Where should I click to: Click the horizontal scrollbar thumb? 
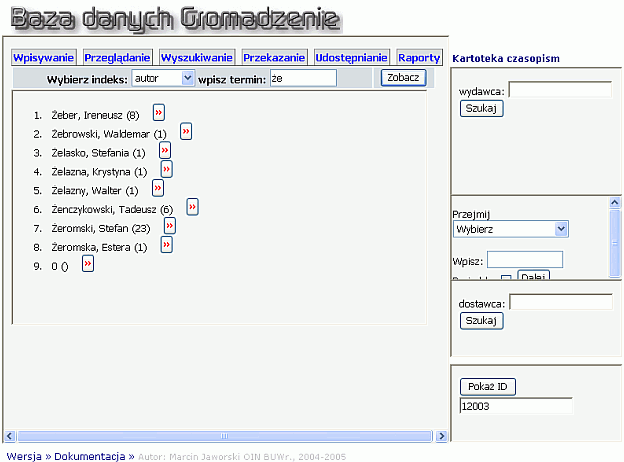coord(225,436)
